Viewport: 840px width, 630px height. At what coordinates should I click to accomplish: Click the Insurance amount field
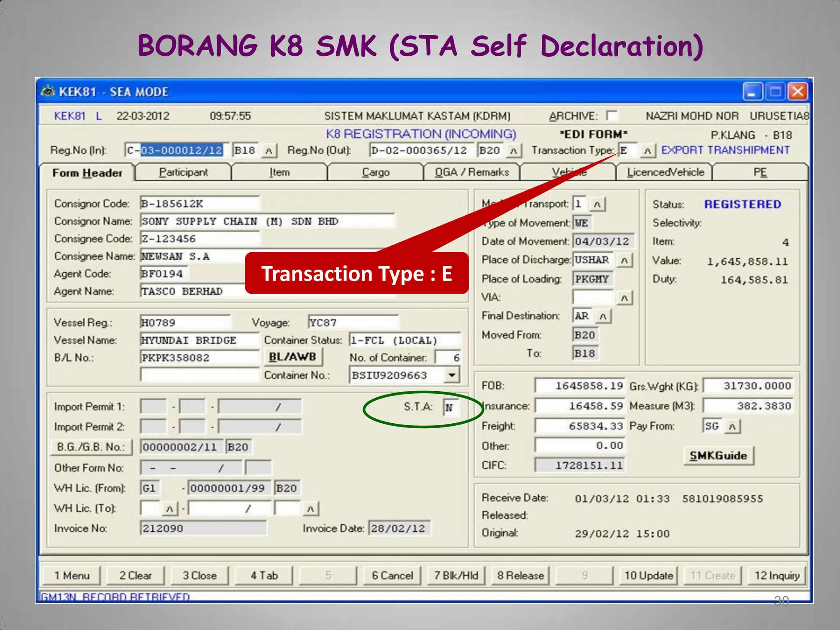(580, 406)
